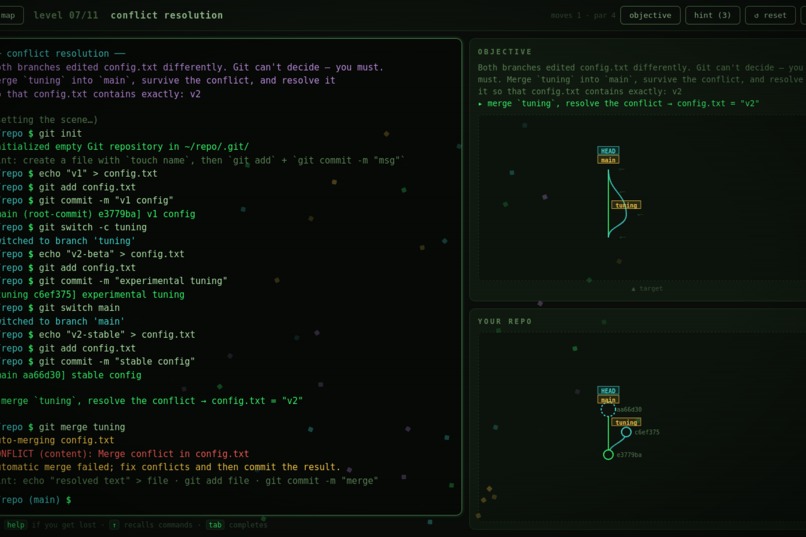Click 'Automatic merge failed; fix conflicts' line

[x=170, y=467]
